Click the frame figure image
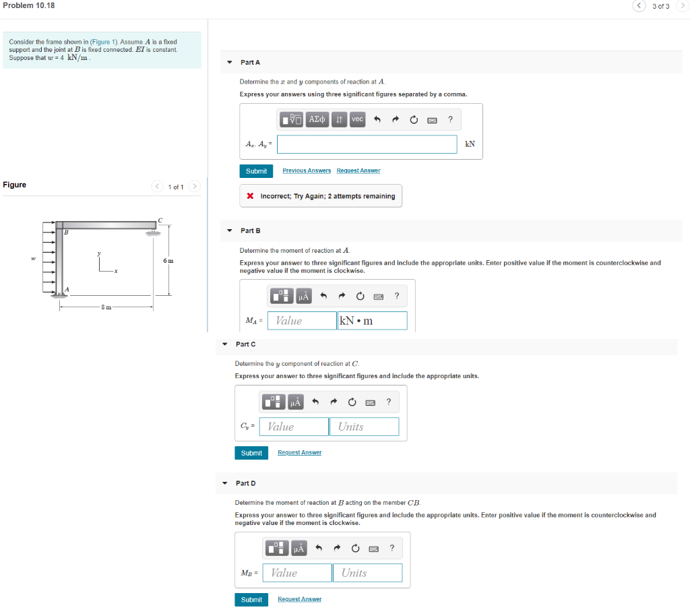Image resolution: width=690 pixels, height=616 pixels. click(x=103, y=264)
